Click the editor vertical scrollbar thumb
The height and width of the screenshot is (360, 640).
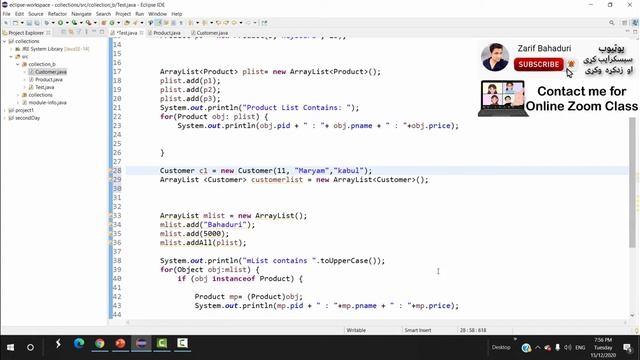click(x=632, y=183)
